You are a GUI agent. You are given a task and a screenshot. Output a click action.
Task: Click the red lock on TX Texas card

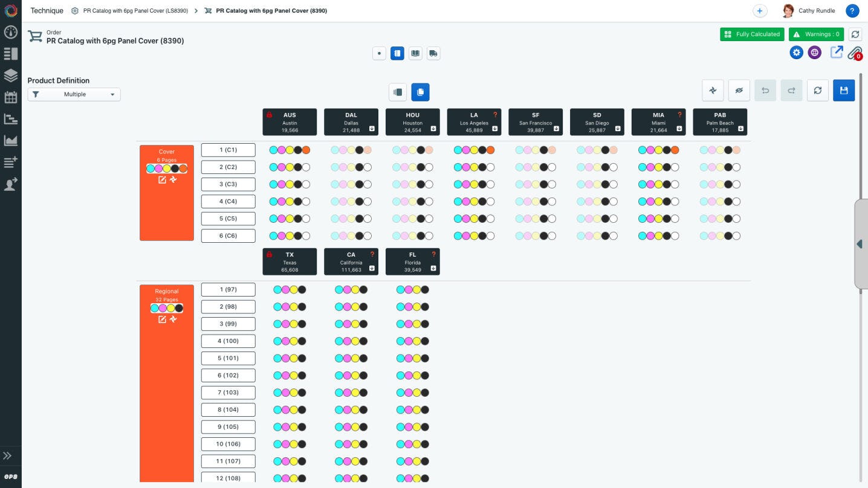click(269, 254)
